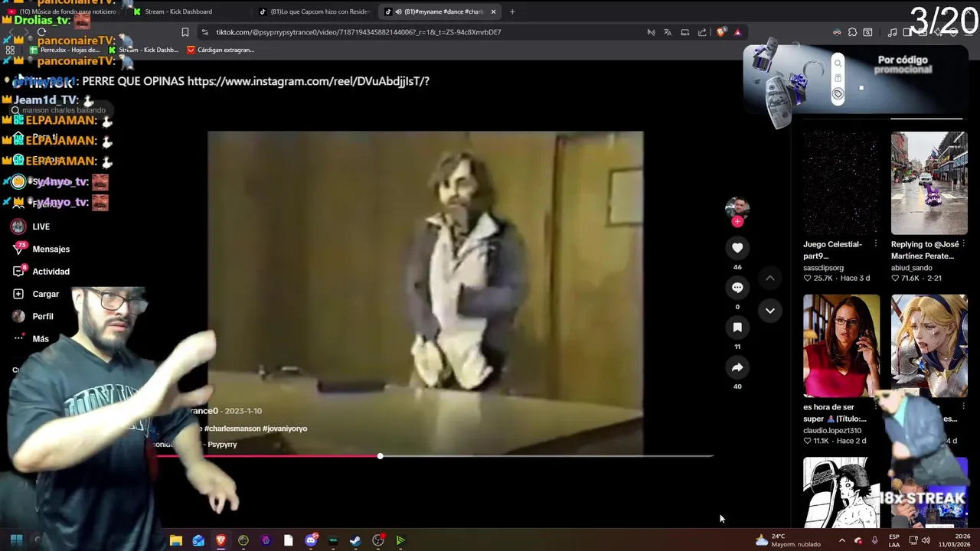The width and height of the screenshot is (980, 551).
Task: Open the Windows Start menu
Action: (17, 540)
